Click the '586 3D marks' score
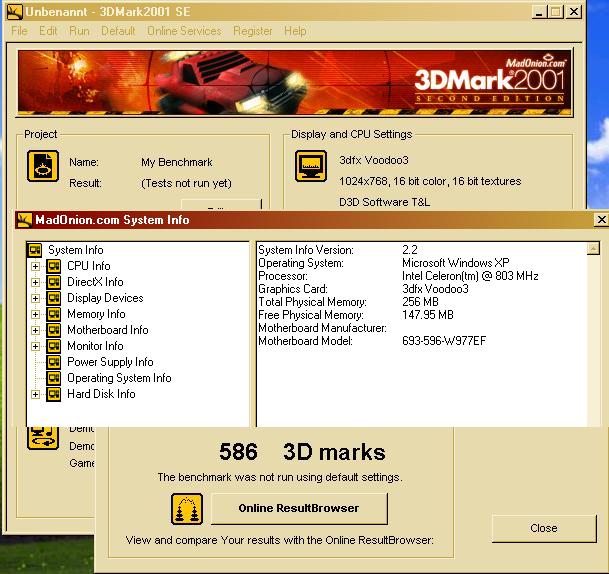 point(302,452)
